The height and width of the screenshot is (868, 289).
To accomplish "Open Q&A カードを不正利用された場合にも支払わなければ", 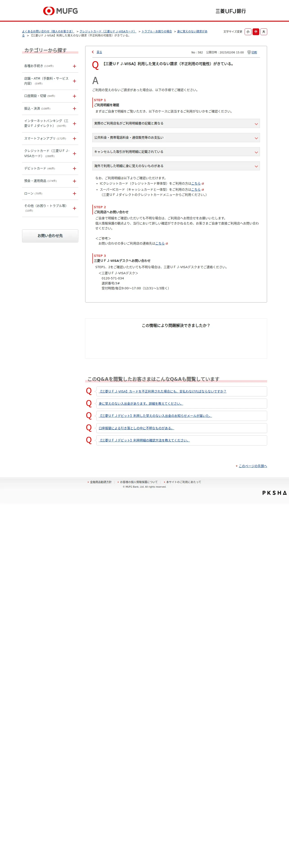I will coord(163,392).
